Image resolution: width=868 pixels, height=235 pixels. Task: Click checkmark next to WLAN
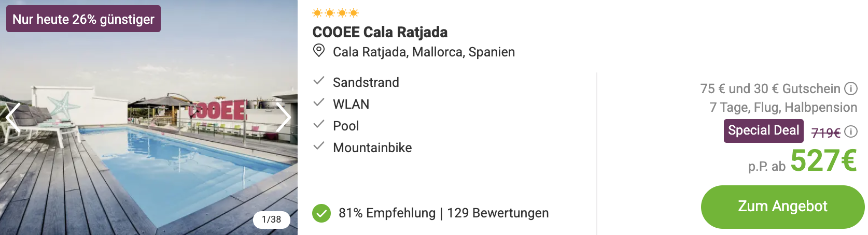click(319, 102)
